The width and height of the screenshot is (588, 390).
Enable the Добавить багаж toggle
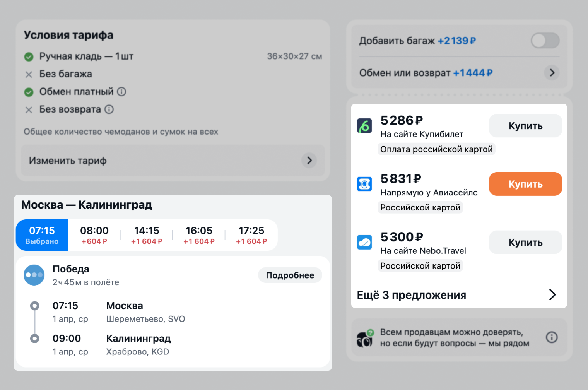point(545,41)
